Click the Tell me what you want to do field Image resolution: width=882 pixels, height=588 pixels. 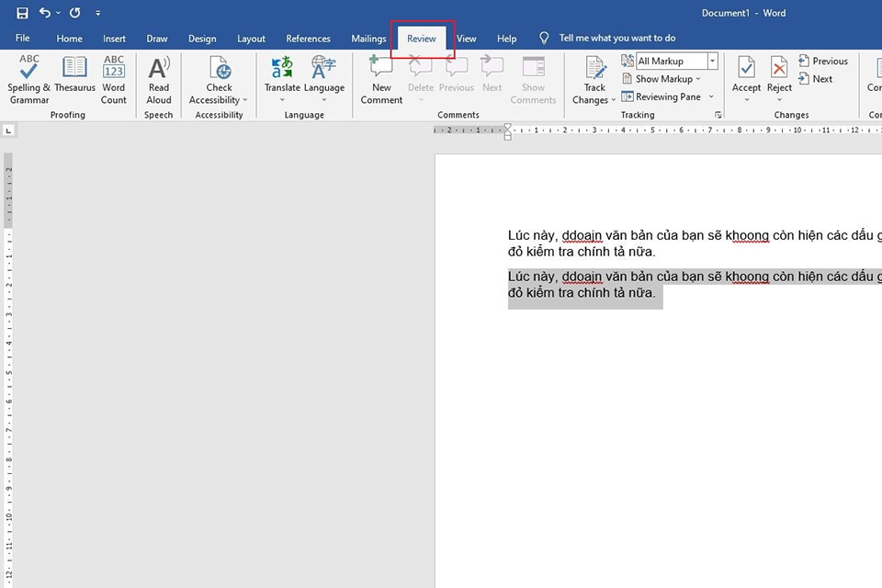click(x=617, y=38)
